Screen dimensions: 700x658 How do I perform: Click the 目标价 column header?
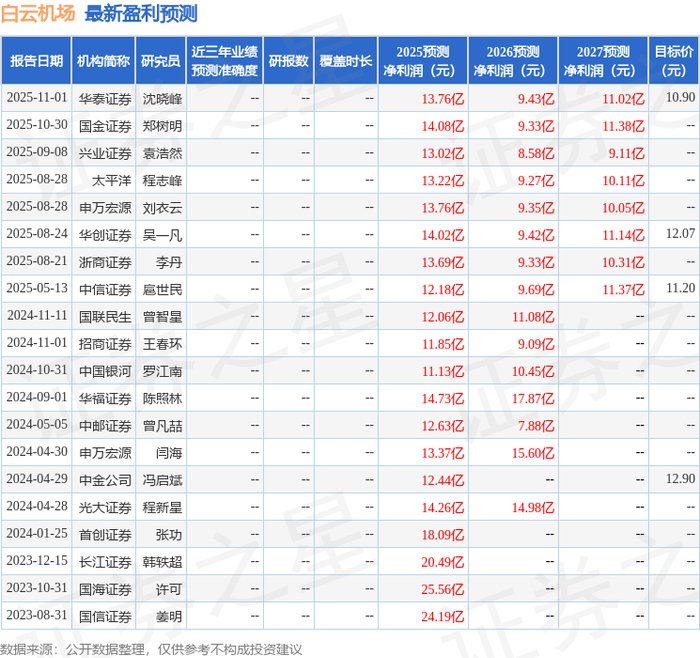pyautogui.click(x=673, y=61)
